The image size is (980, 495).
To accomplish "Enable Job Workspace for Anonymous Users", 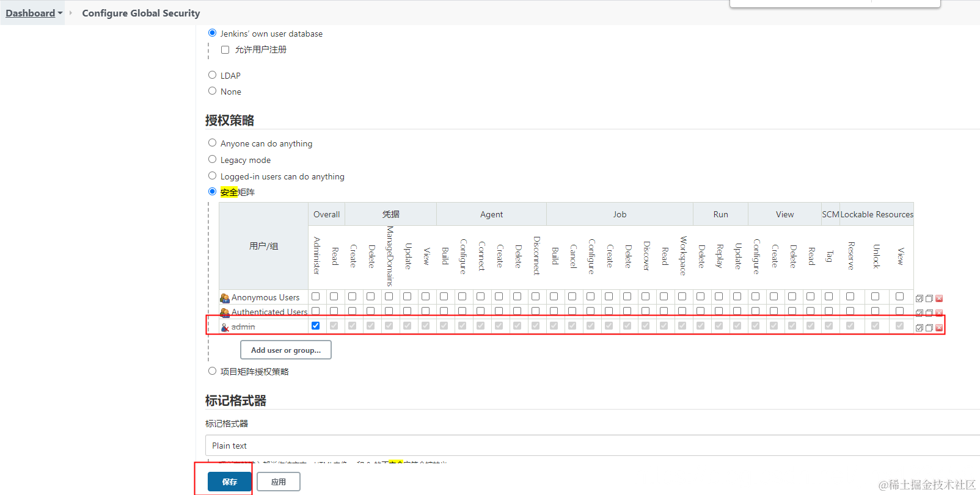I will [x=682, y=296].
